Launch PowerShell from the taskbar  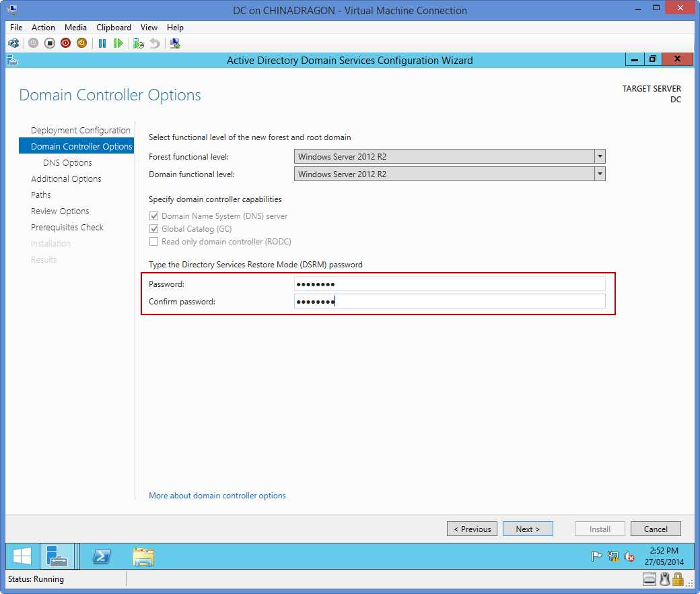pyautogui.click(x=102, y=556)
